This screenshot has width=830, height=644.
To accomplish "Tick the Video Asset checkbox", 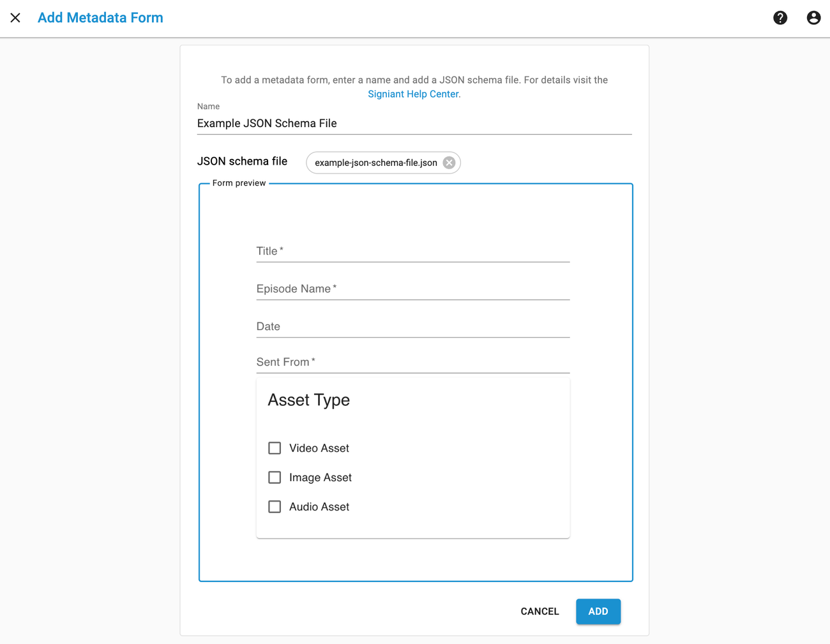I will tap(275, 448).
